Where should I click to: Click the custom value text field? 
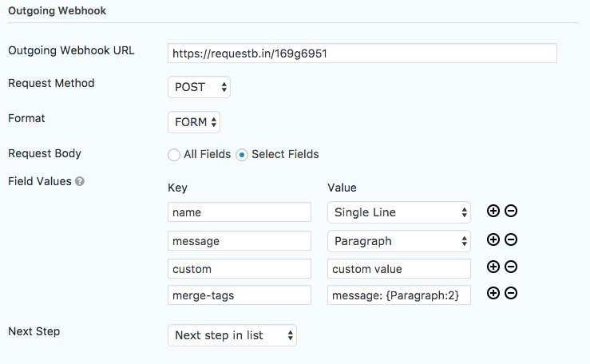[399, 269]
